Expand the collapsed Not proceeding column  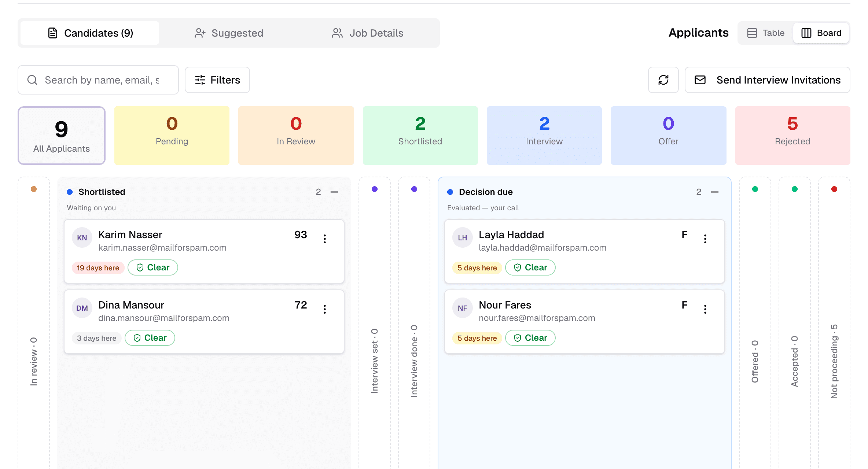click(x=834, y=322)
